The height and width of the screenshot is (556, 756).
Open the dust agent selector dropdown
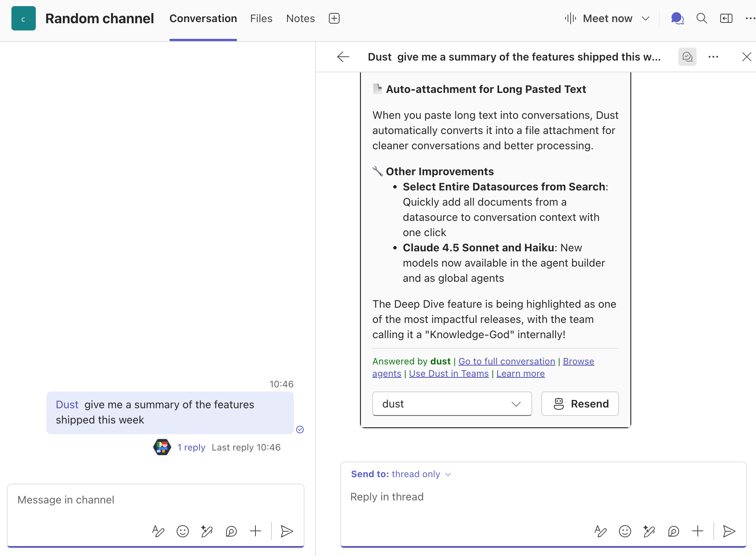click(452, 404)
